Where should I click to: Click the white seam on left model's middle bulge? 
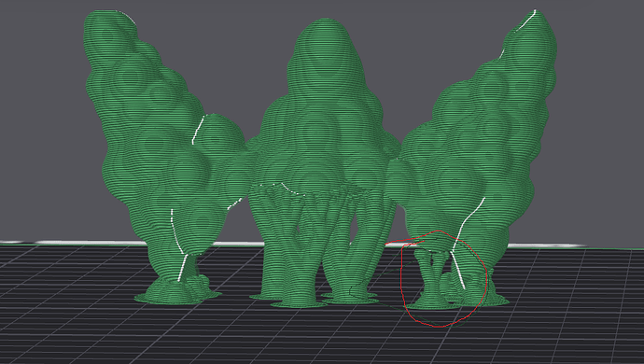[198, 130]
